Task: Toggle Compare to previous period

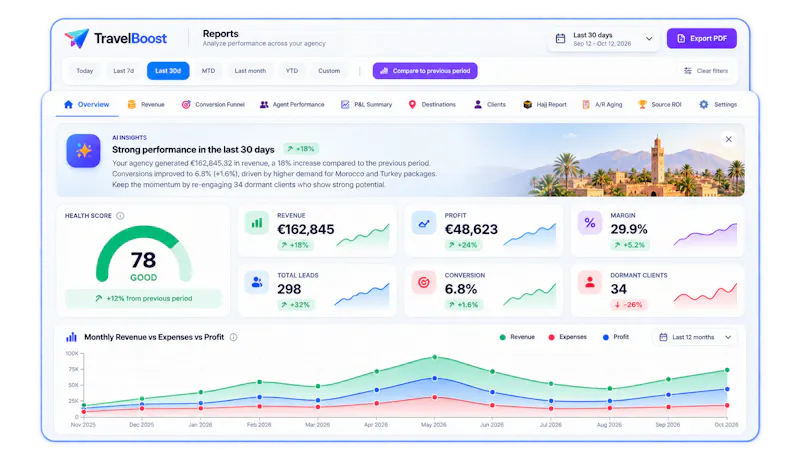Action: (425, 71)
